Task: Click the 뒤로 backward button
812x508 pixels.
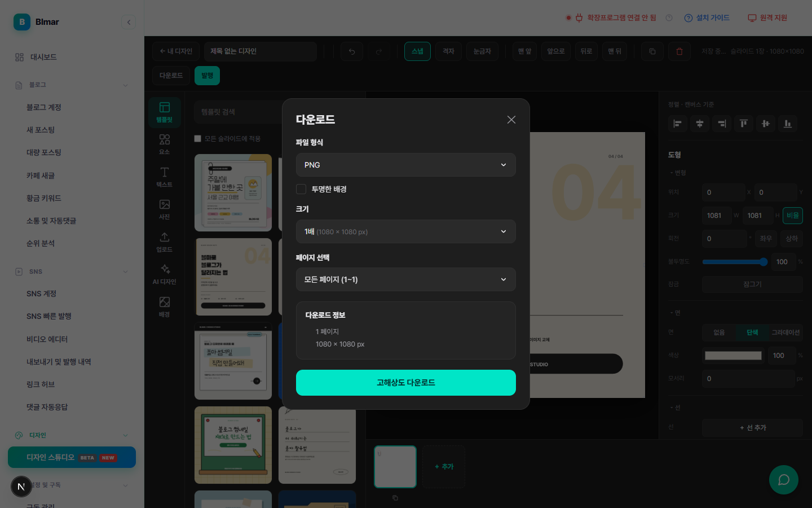Action: click(x=586, y=51)
